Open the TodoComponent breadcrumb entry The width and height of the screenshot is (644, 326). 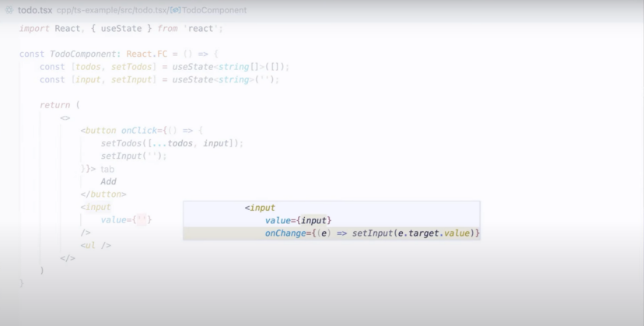point(214,10)
